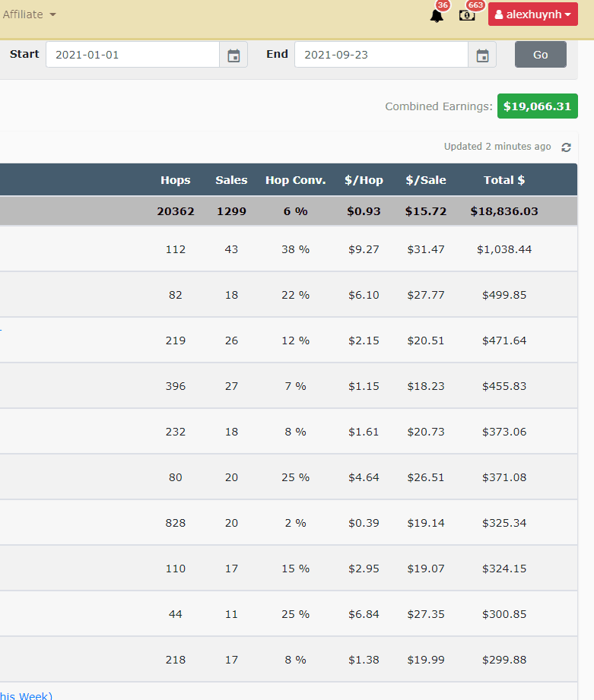This screenshot has height=700, width=594.
Task: Sort by the $/Sale column header
Action: tap(426, 180)
